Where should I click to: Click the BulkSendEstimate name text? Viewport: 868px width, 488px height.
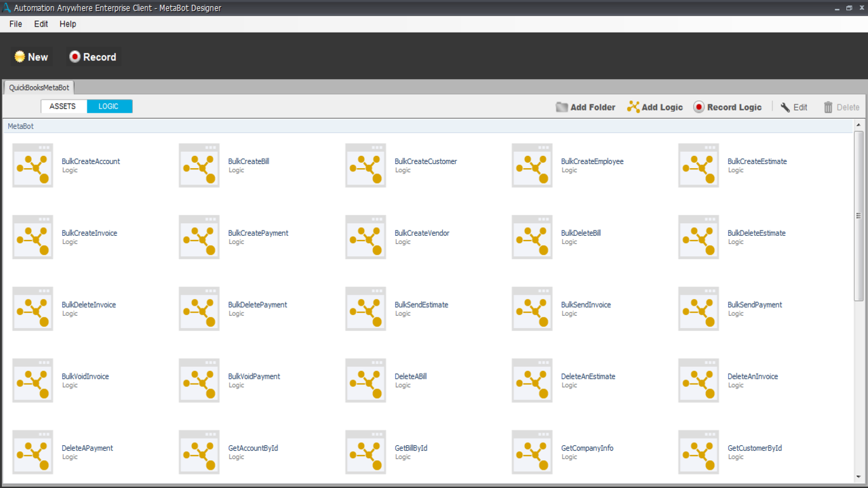click(x=421, y=305)
